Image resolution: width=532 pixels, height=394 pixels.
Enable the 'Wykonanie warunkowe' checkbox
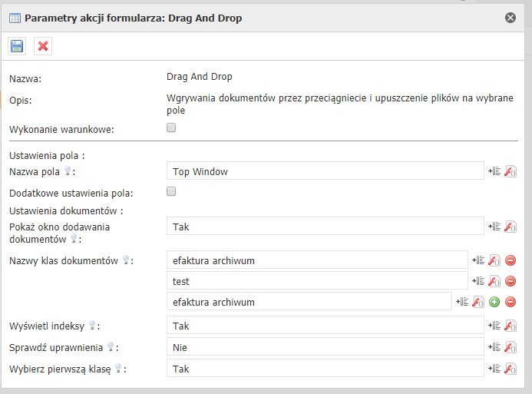tap(171, 128)
